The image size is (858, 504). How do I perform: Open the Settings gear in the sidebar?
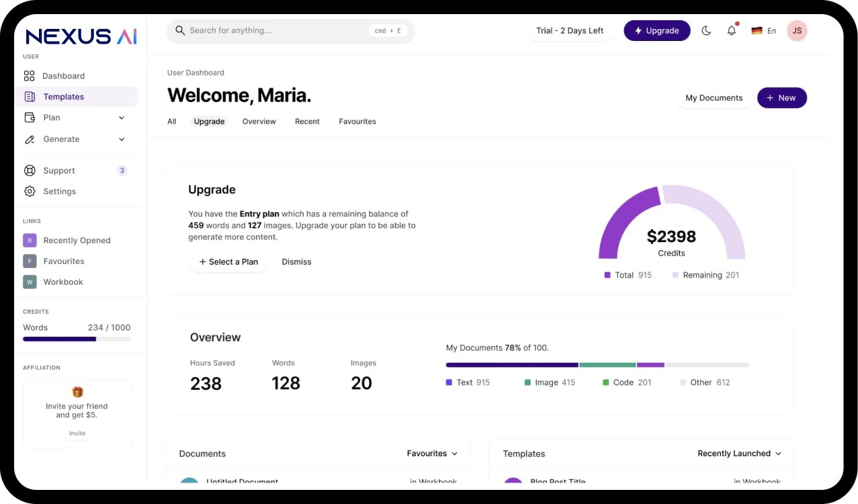tap(30, 191)
